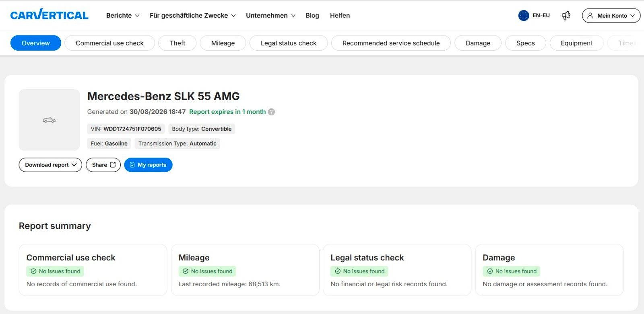Click the user profile icon in Mein Konto
This screenshot has width=644, height=314.
[590, 15]
